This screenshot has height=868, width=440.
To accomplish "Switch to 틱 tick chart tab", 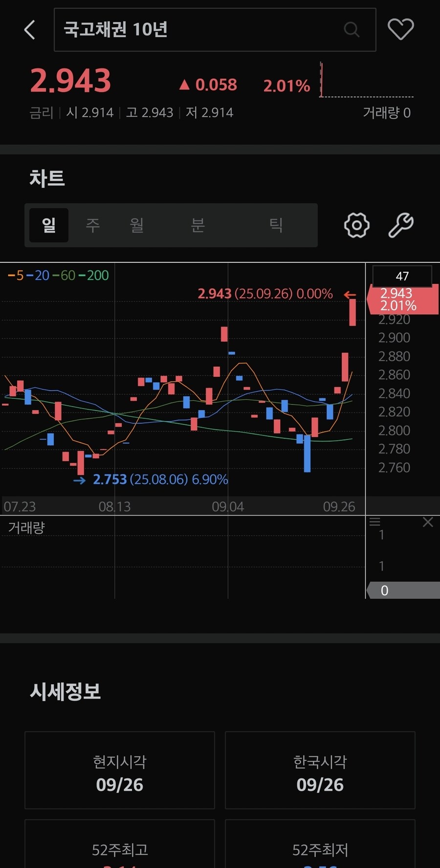I will (x=276, y=225).
